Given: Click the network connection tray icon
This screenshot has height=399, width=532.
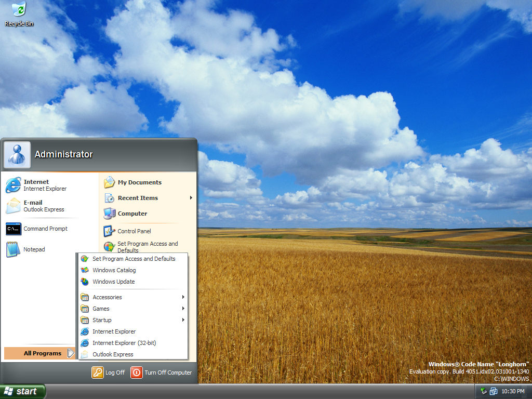Looking at the screenshot, I should [x=494, y=392].
